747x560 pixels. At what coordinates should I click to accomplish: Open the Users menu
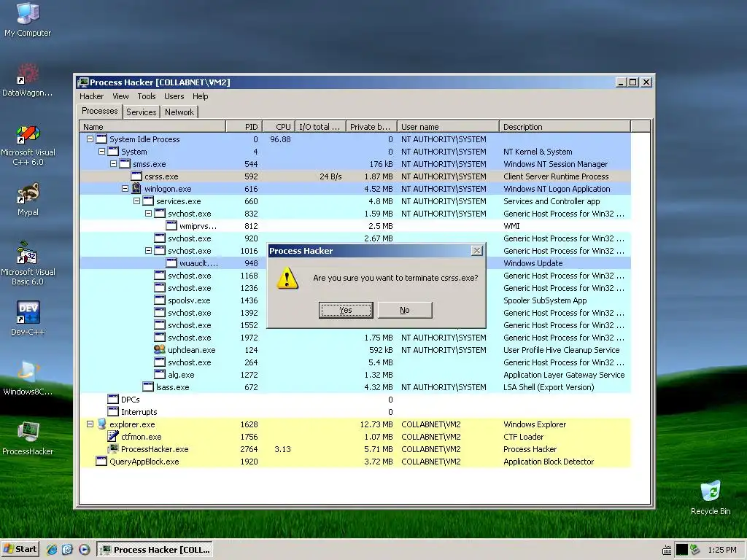[174, 96]
